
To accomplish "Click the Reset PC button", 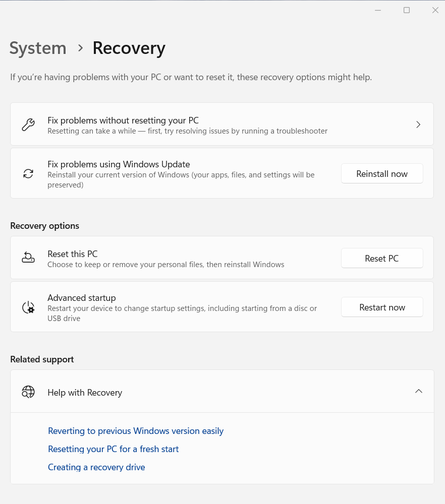I will [x=382, y=258].
